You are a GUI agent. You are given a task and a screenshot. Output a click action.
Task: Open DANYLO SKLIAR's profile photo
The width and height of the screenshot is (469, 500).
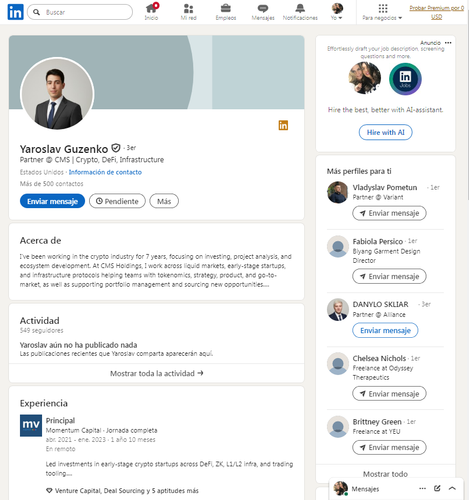[x=338, y=309]
